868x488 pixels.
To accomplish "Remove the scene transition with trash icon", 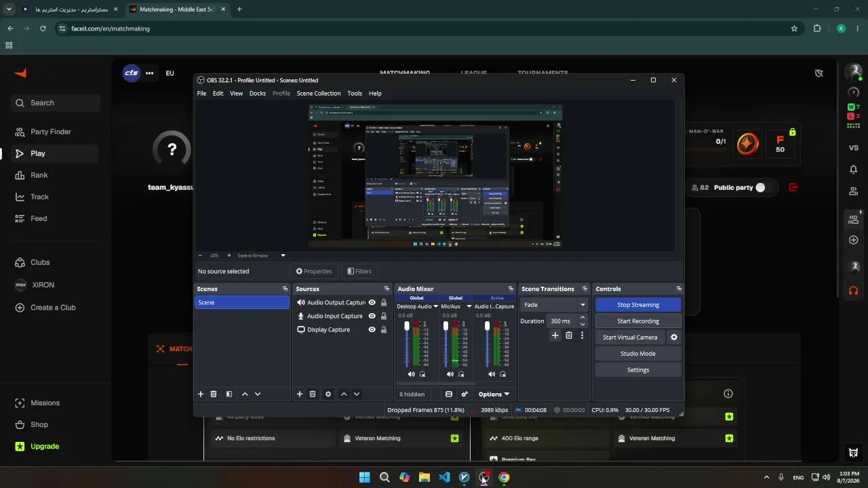I will tap(569, 335).
